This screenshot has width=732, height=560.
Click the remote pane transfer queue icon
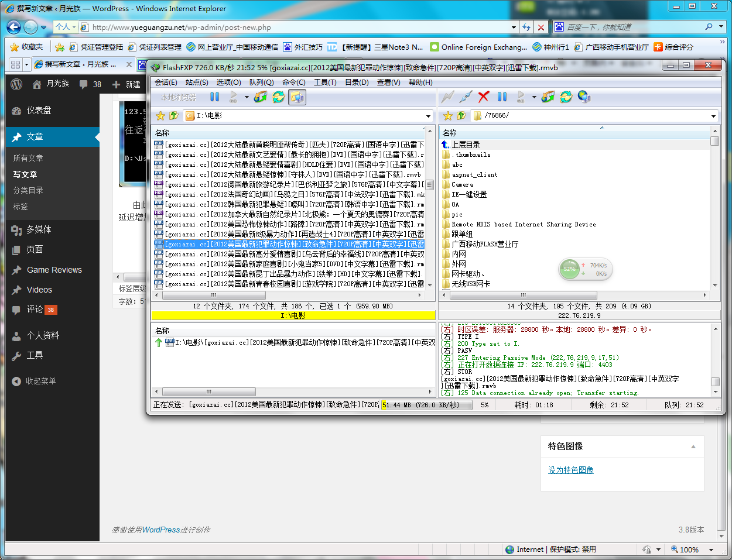tap(548, 97)
